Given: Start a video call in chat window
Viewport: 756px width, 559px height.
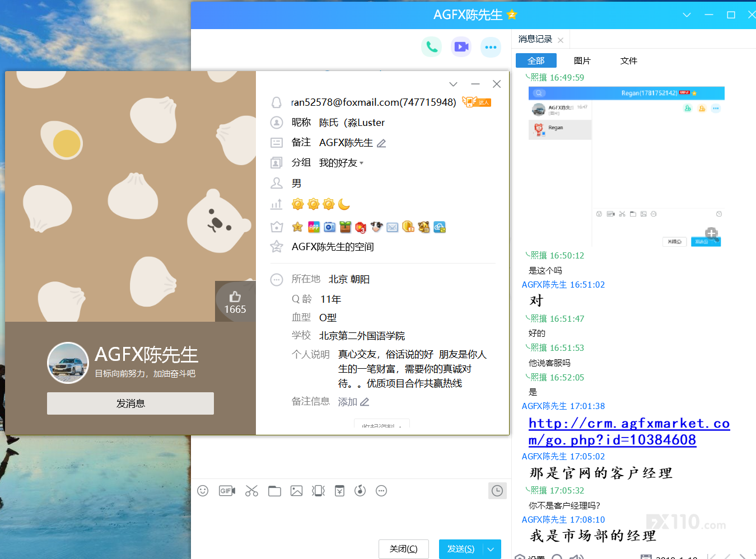Looking at the screenshot, I should tap(461, 47).
